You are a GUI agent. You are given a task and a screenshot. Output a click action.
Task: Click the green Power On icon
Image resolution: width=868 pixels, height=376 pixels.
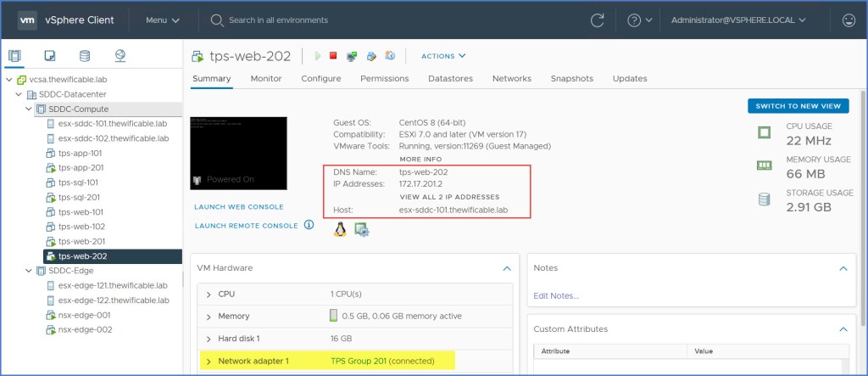click(318, 57)
